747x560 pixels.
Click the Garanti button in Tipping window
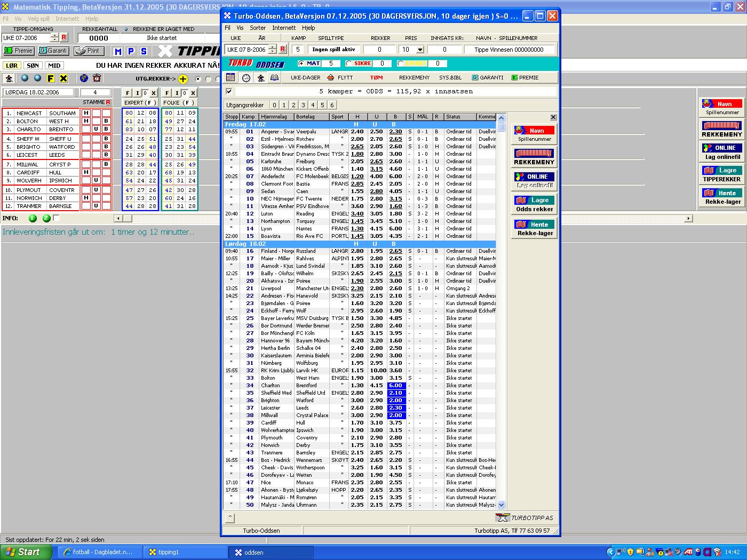54,51
